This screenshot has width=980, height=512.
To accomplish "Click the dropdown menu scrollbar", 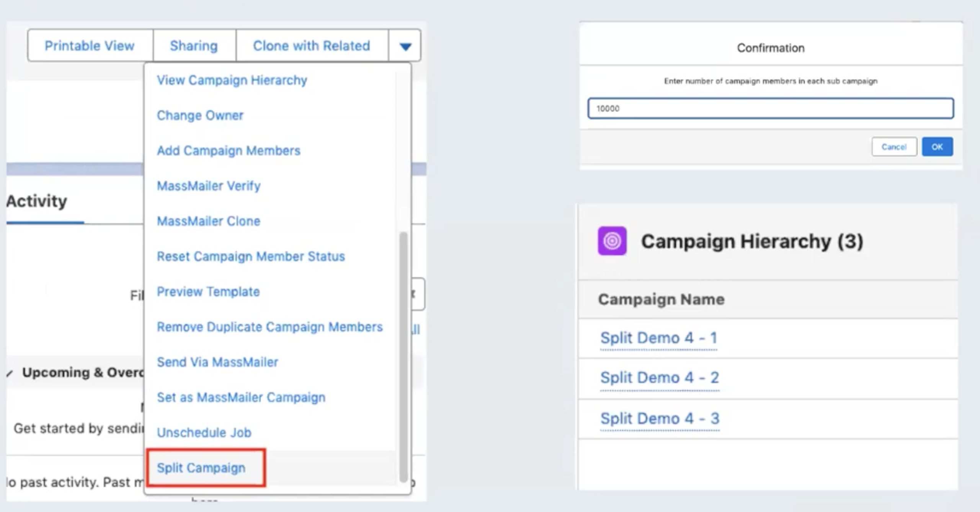I will (403, 357).
